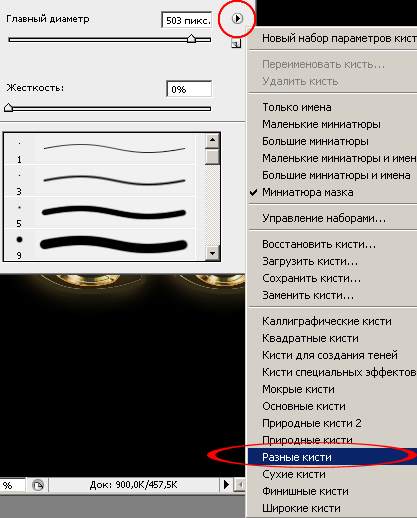Load Сухие кисти brush set

[333, 474]
